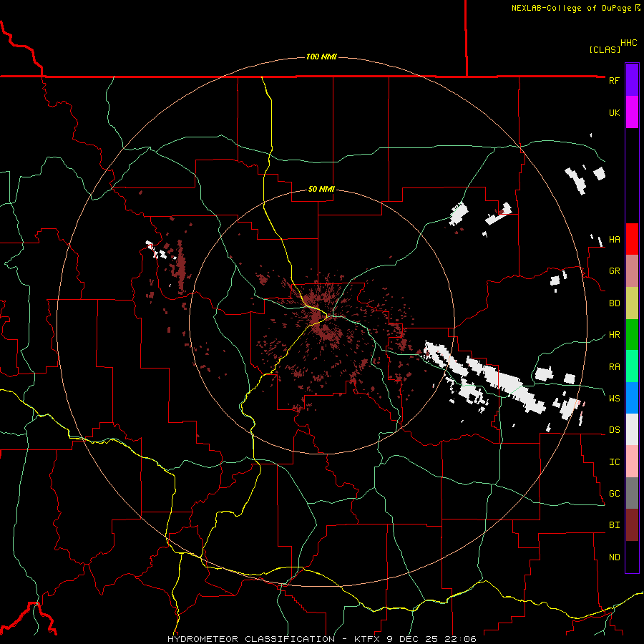644x644 pixels.
Task: Click the HA legend label
Action: point(614,240)
